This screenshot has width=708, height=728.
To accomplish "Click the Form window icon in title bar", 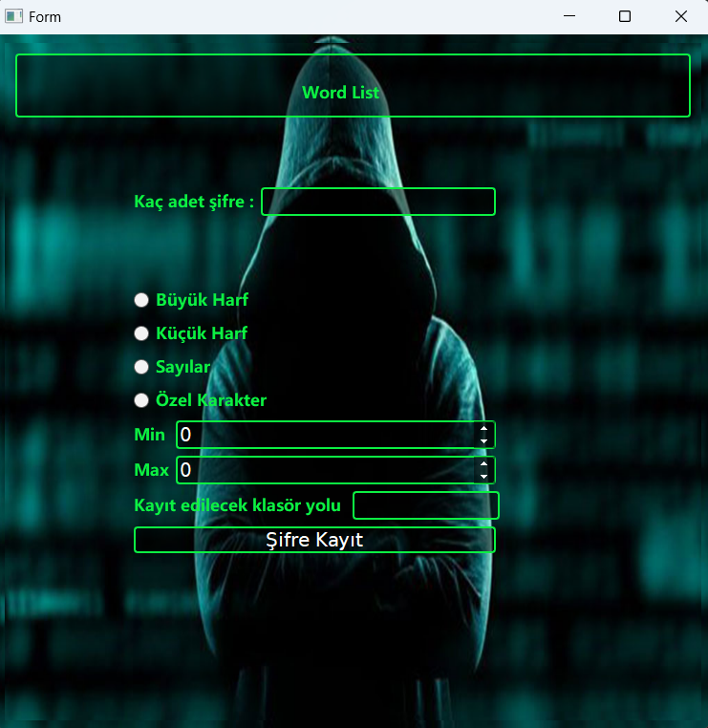I will [x=13, y=16].
